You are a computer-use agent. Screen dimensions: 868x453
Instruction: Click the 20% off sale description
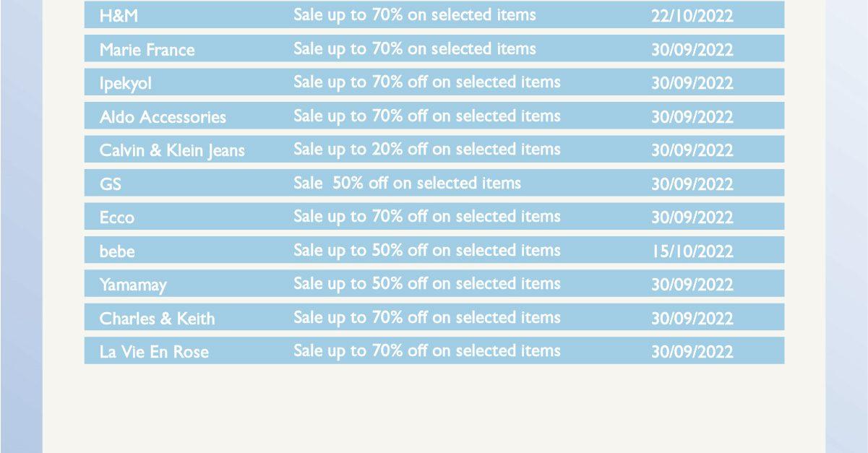point(426,150)
